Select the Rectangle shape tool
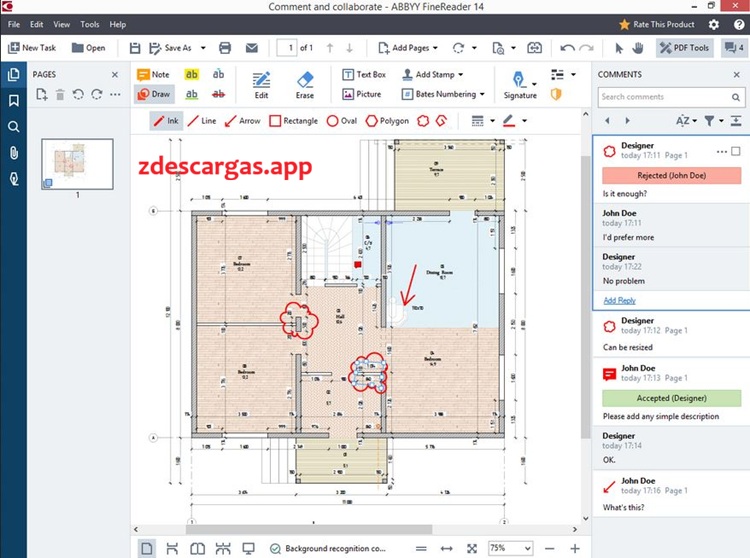This screenshot has width=750, height=558. [x=293, y=121]
